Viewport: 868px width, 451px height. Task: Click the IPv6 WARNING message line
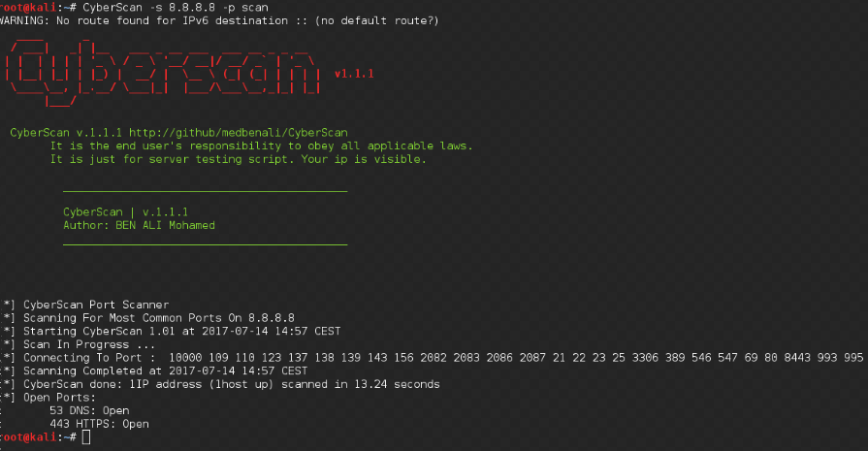(x=219, y=20)
